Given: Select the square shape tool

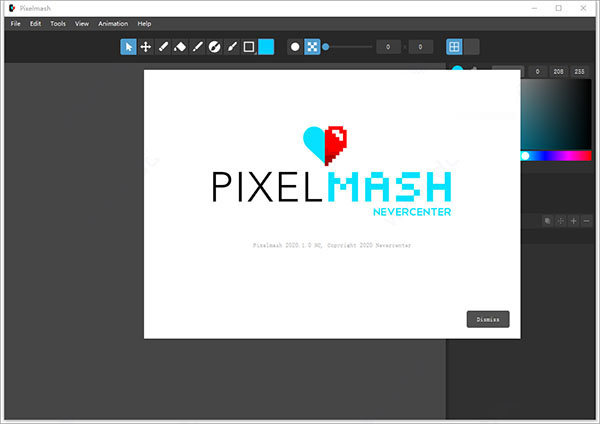Looking at the screenshot, I should click(x=249, y=47).
